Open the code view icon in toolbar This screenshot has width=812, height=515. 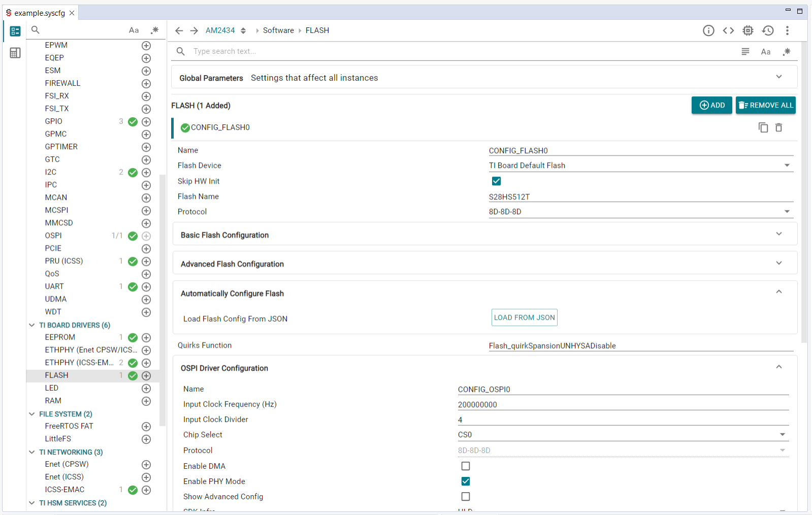[728, 30]
